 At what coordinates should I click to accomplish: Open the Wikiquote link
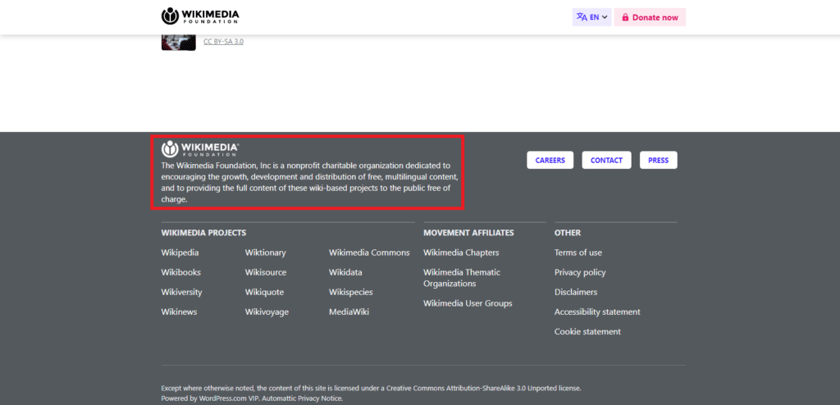click(x=265, y=292)
